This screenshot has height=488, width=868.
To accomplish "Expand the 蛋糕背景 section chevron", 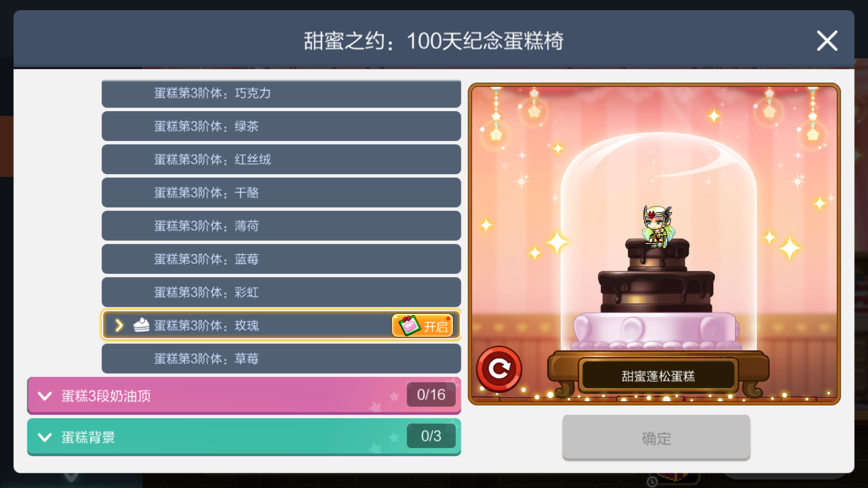I will tap(44, 437).
